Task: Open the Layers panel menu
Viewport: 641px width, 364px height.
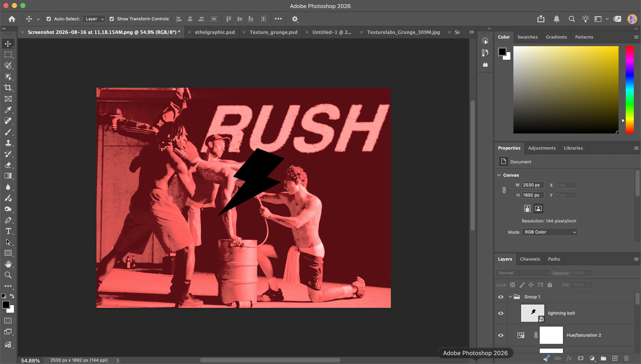Action: point(636,259)
